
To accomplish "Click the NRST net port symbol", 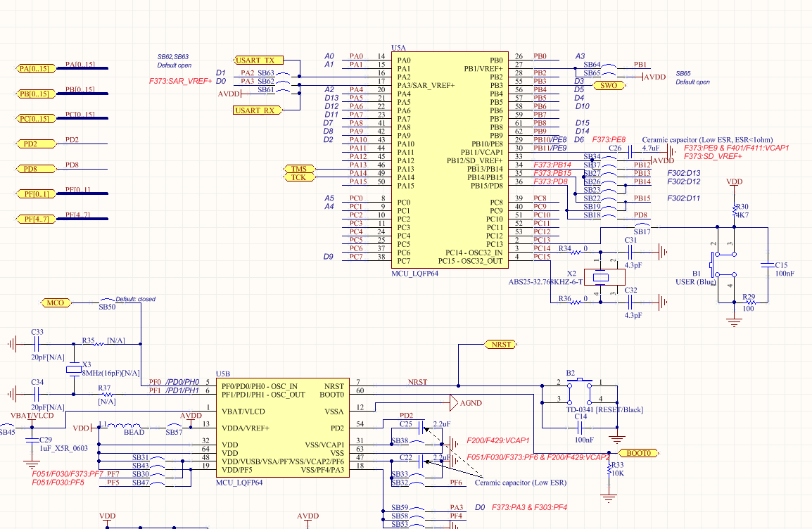I will (x=502, y=344).
